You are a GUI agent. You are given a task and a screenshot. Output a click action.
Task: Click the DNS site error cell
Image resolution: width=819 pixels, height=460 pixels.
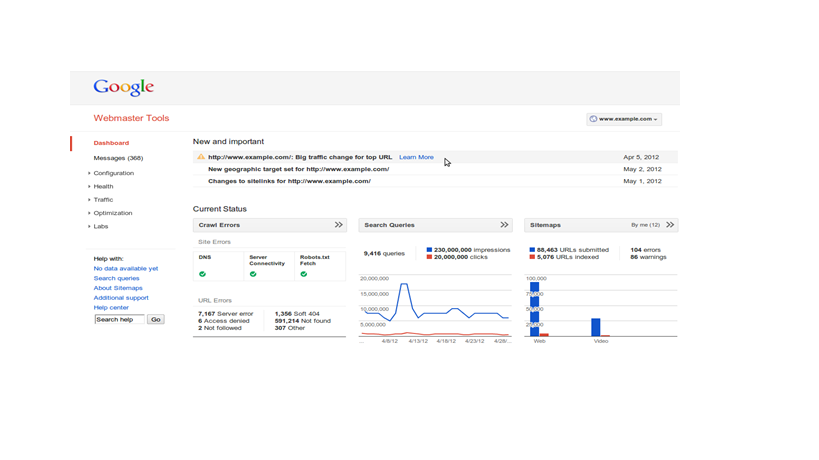pyautogui.click(x=218, y=266)
